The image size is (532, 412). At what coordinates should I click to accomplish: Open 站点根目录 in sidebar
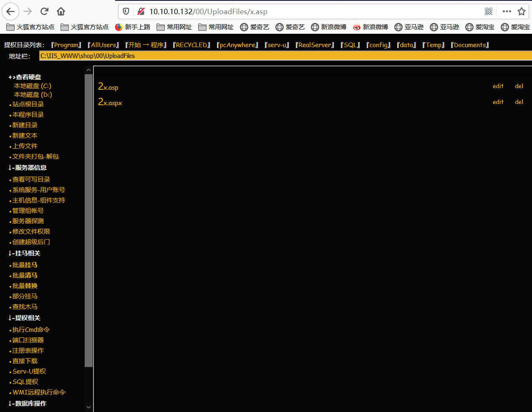[28, 104]
